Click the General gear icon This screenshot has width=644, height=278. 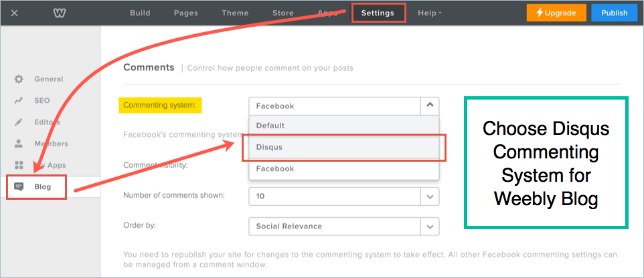coord(19,79)
